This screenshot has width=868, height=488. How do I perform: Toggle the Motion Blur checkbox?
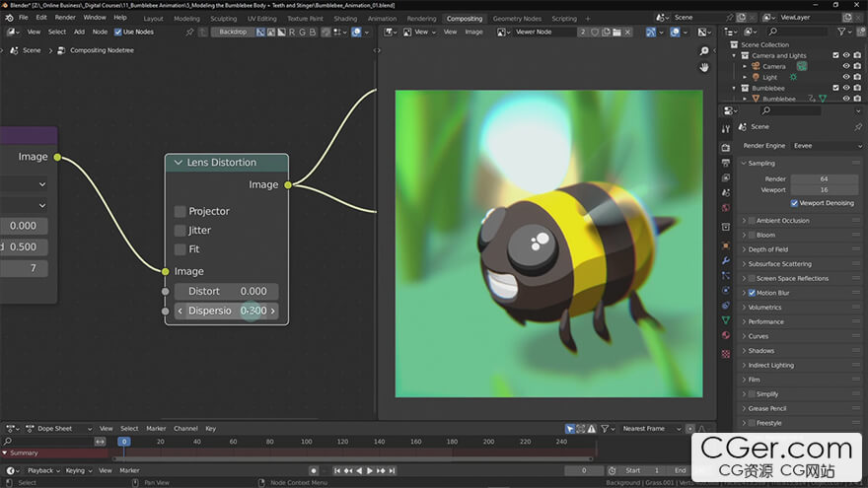tap(751, 293)
